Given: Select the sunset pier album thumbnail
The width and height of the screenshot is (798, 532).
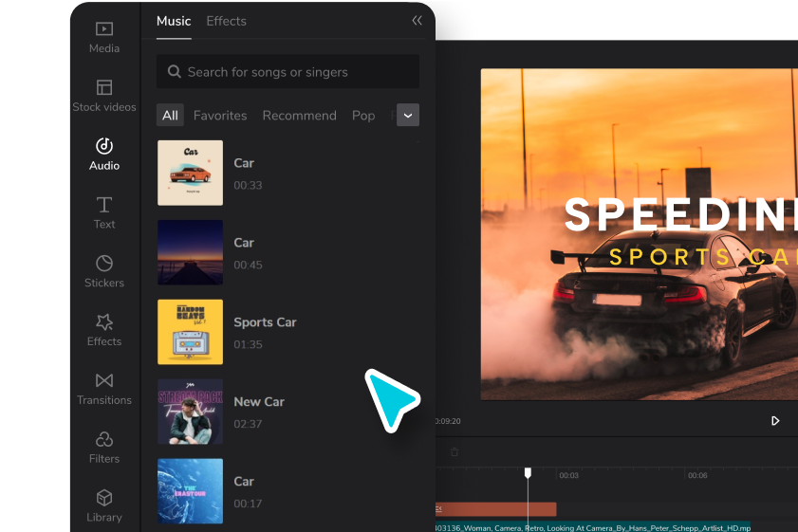Looking at the screenshot, I should 191,252.
